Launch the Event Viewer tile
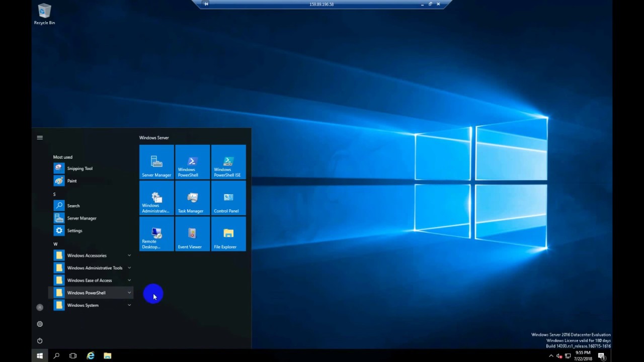 pyautogui.click(x=193, y=234)
